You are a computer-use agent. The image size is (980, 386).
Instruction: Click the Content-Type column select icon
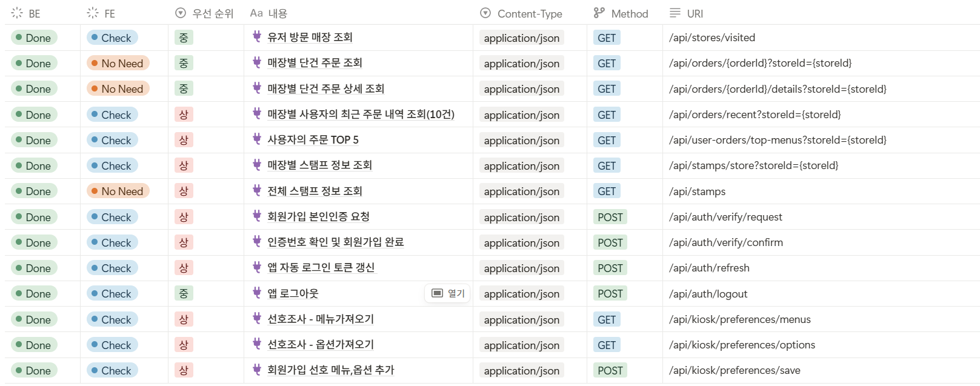point(485,13)
